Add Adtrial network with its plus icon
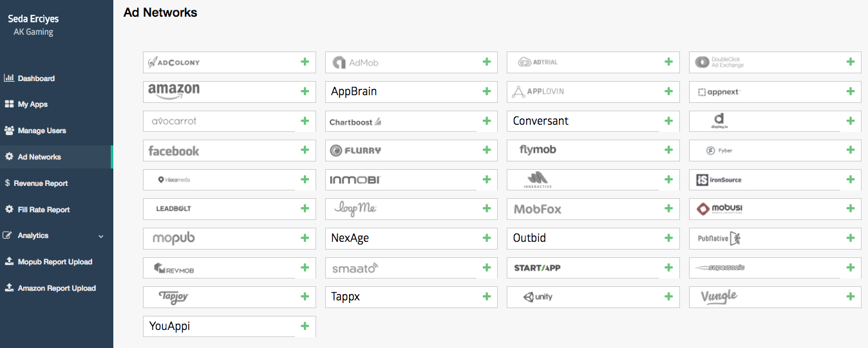The height and width of the screenshot is (348, 868). point(668,62)
